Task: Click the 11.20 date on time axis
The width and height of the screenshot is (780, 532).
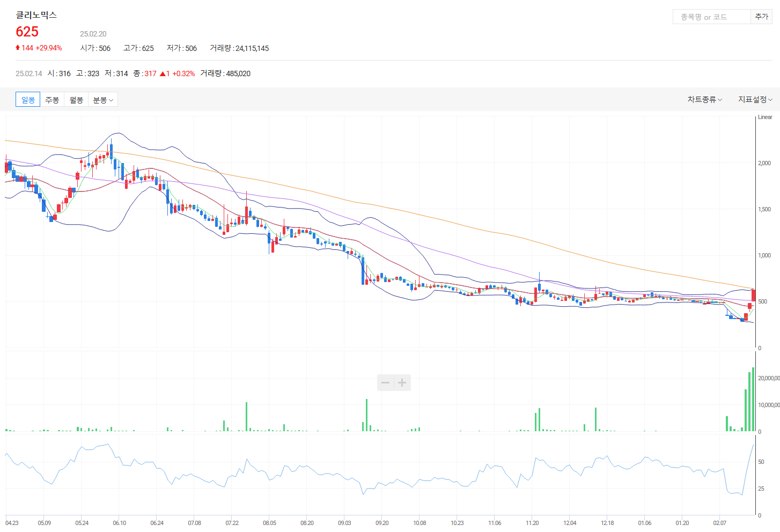Action: click(x=532, y=523)
